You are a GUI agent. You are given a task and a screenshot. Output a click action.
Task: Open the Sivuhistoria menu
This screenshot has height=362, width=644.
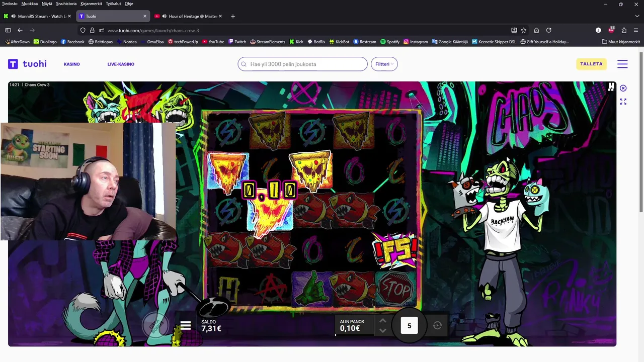[x=66, y=4]
